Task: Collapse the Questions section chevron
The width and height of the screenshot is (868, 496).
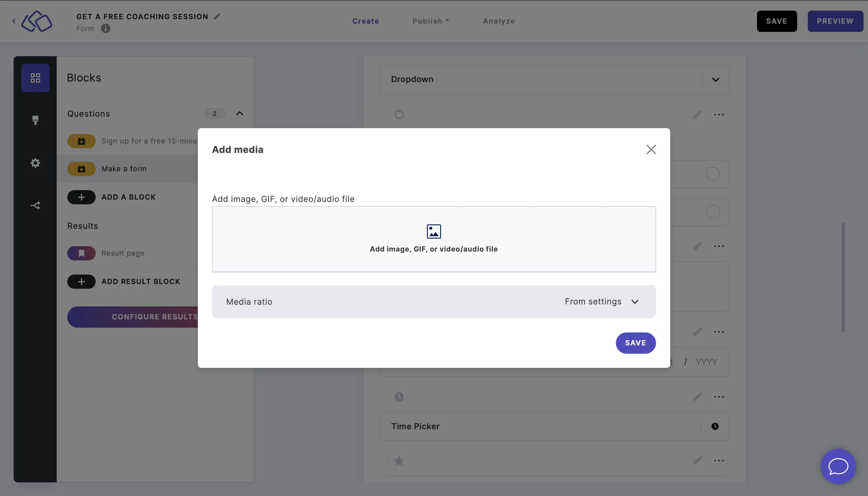Action: [x=239, y=113]
